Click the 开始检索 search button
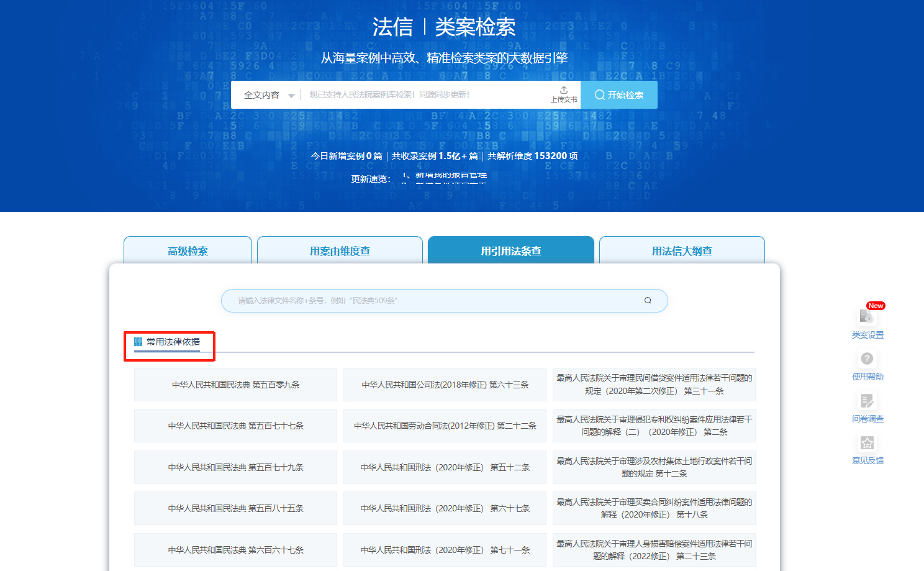Screen dimensions: 924x571 (619, 95)
